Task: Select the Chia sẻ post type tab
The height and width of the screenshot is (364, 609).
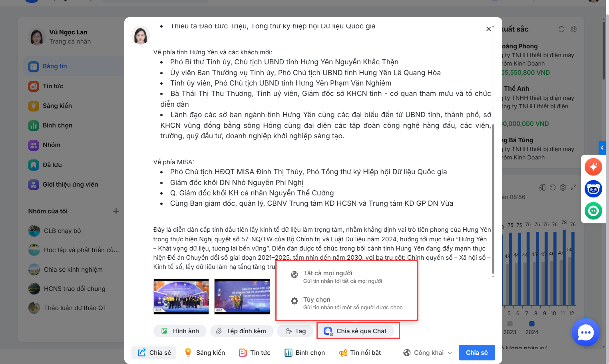Action: tap(154, 352)
